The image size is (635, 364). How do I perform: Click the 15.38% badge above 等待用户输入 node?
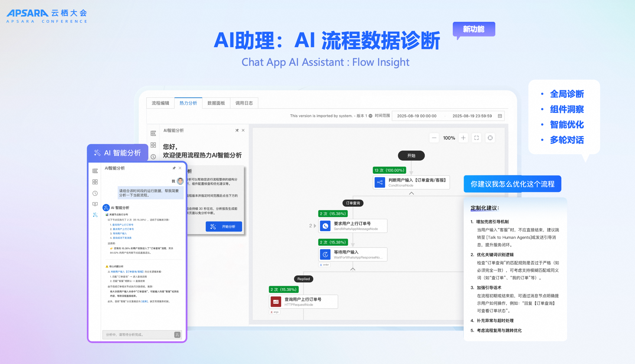point(333,242)
